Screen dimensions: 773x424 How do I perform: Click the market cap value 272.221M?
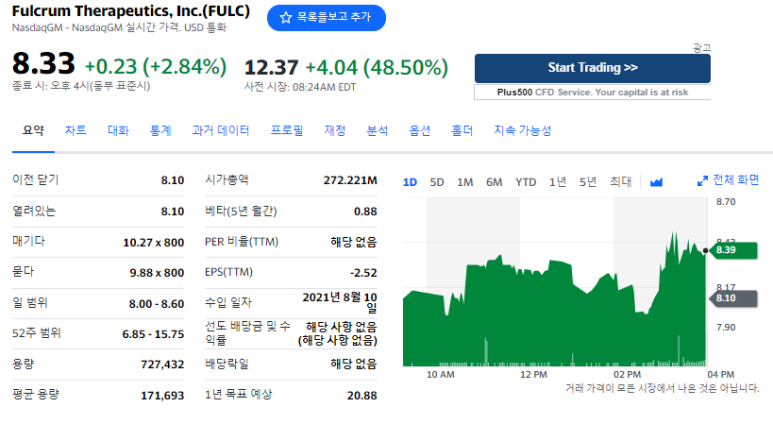coord(351,180)
